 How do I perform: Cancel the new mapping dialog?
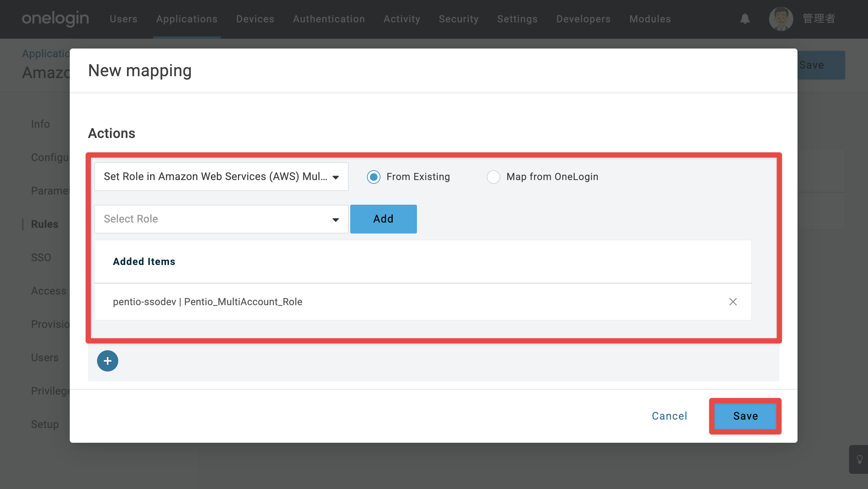pyautogui.click(x=669, y=416)
